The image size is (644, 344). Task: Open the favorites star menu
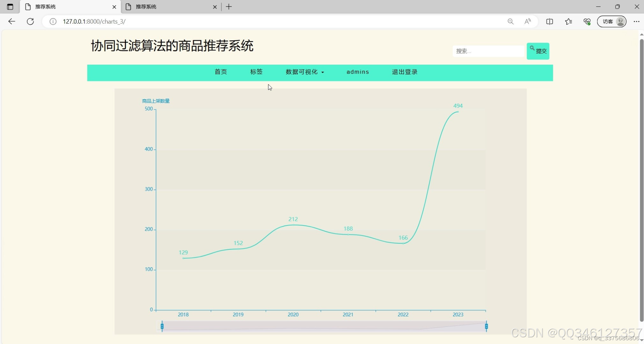568,21
